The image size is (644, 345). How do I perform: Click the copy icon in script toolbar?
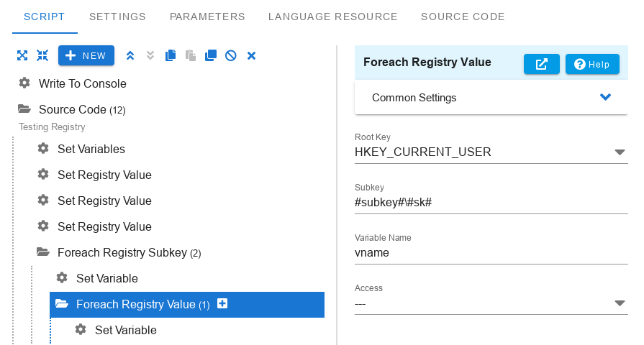pos(171,55)
